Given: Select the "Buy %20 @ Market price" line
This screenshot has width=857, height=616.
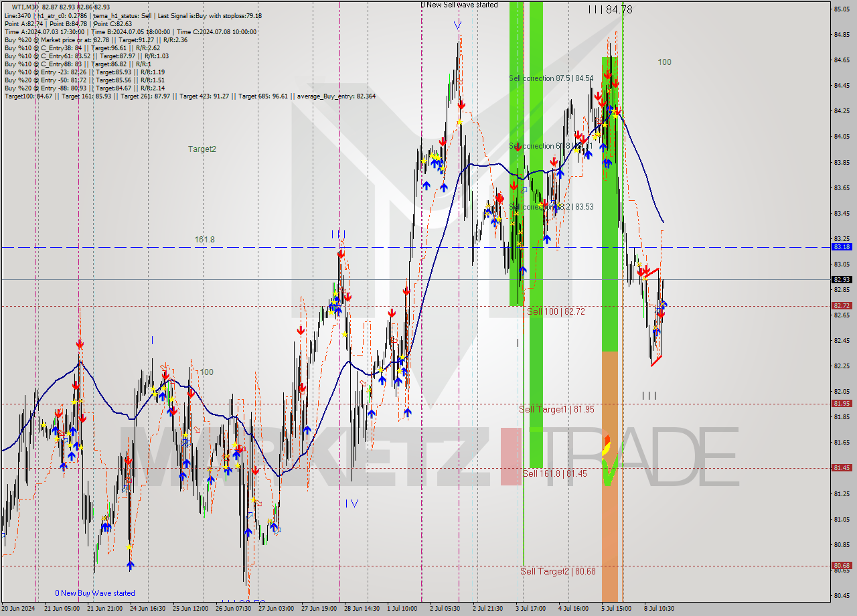Looking at the screenshot, I should (x=96, y=40).
